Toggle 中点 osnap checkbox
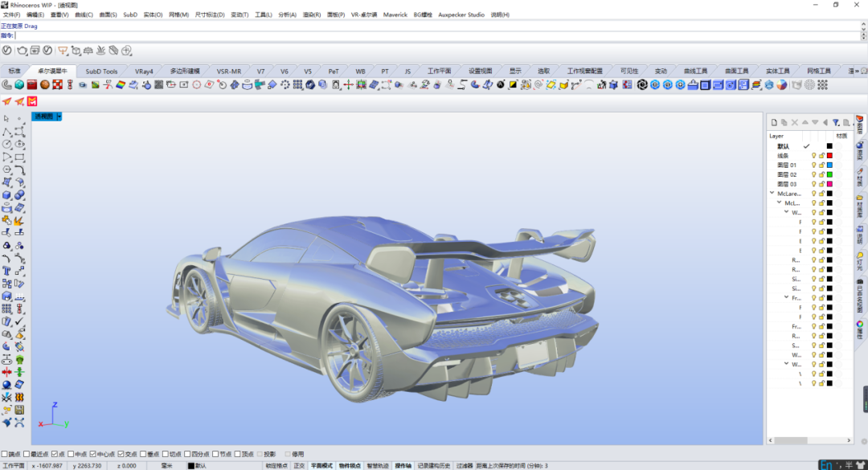The width and height of the screenshot is (868, 470). pos(70,454)
